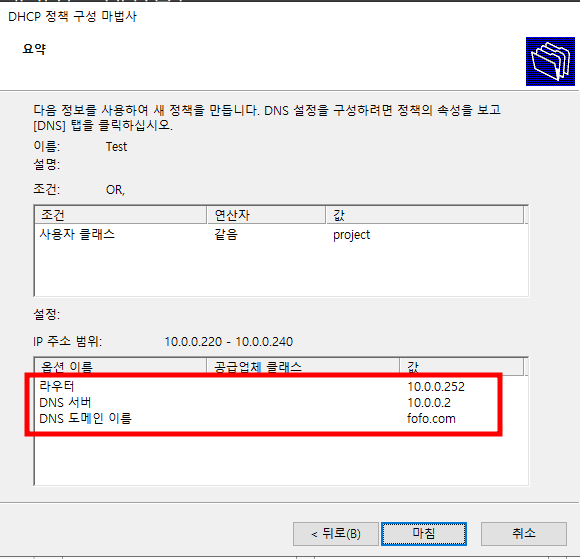This screenshot has width=580, height=559.
Task: Select the 사용자 클래스 condition row
Action: [x=280, y=235]
